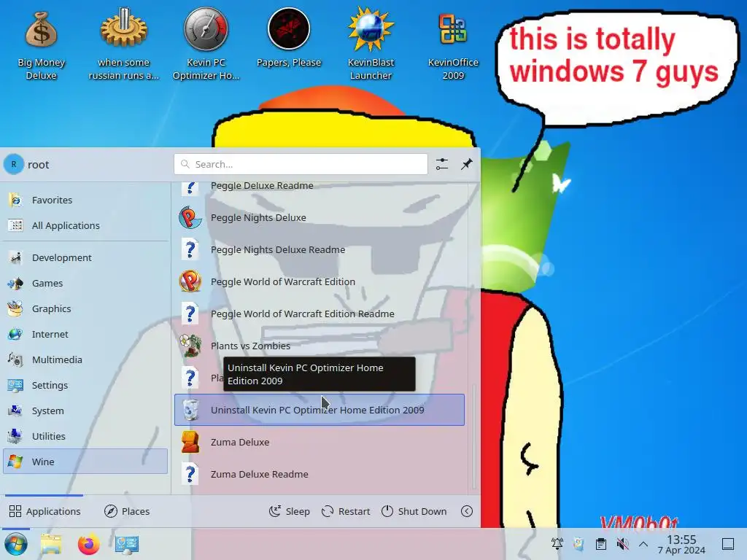Select All Applications category
The height and width of the screenshot is (560, 747).
pos(85,226)
